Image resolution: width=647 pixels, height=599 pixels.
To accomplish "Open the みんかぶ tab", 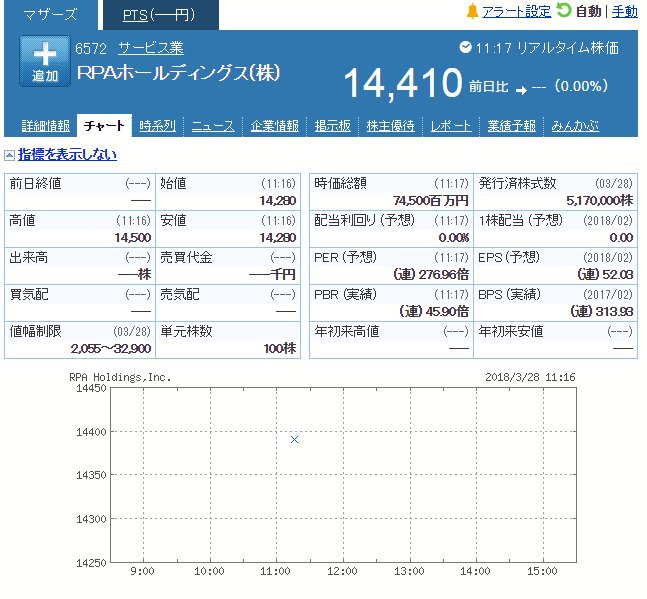I will tap(575, 126).
